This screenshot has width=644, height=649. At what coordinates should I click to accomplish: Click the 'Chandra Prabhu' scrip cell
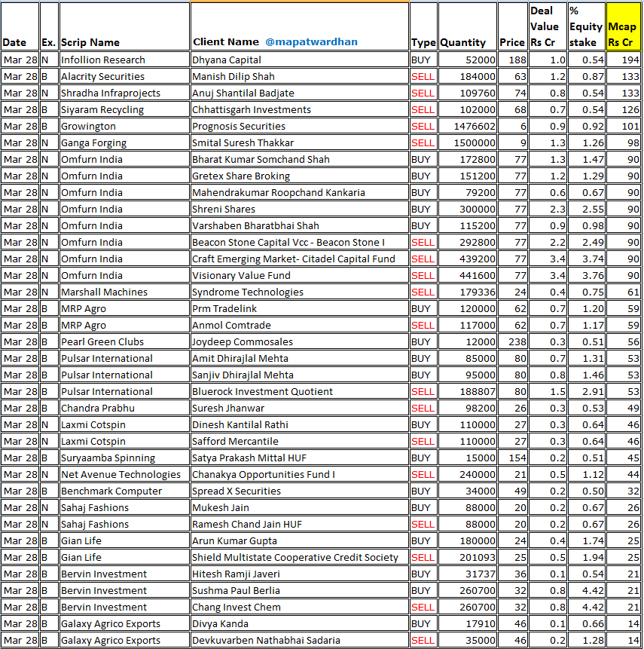tap(124, 408)
